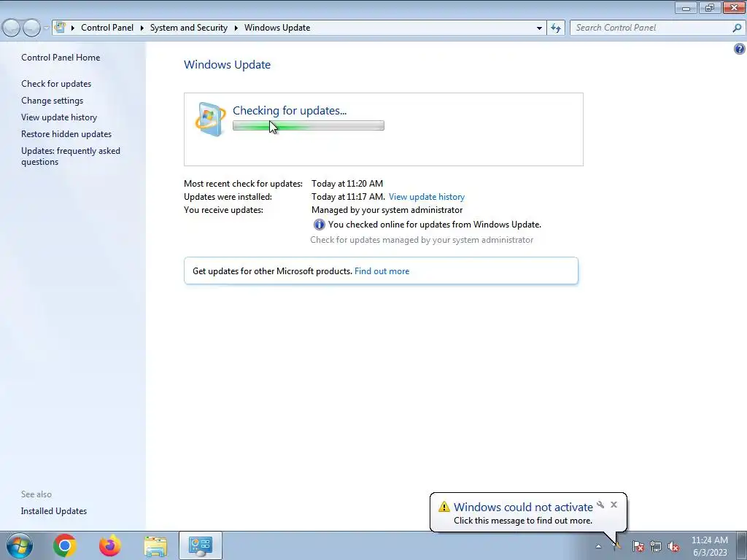Click Managed by your system administrator text
Viewport: 747px width, 560px height.
387,210
